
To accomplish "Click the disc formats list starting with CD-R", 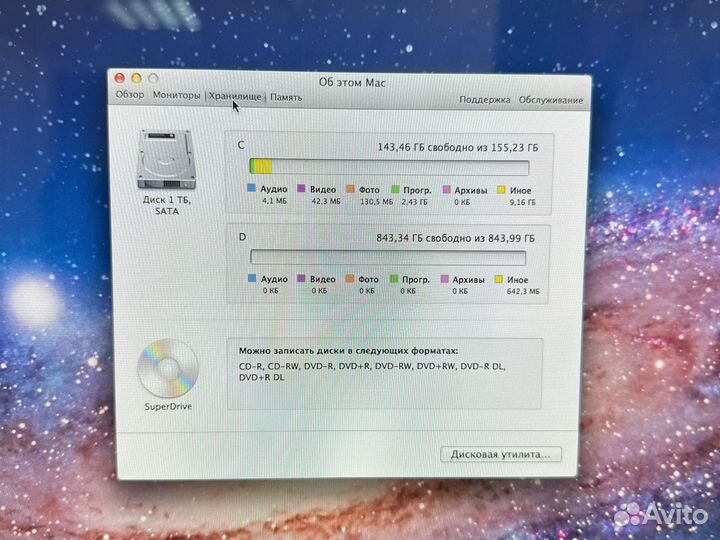I will 372,372.
